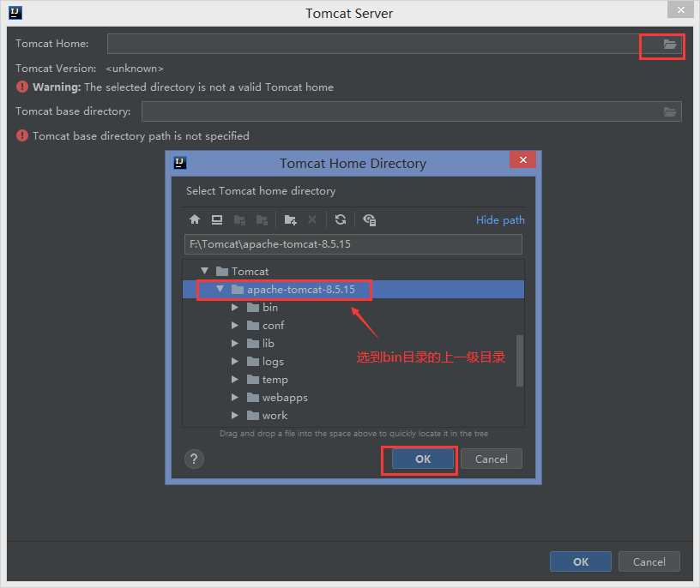The width and height of the screenshot is (700, 588).
Task: Click the 'Select Tomcat home directory' text
Action: point(261,191)
